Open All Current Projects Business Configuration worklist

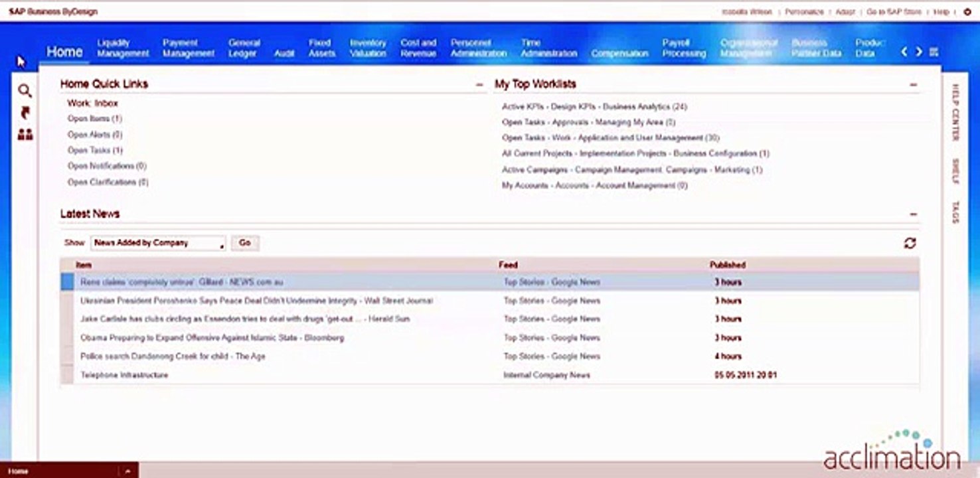click(x=635, y=154)
